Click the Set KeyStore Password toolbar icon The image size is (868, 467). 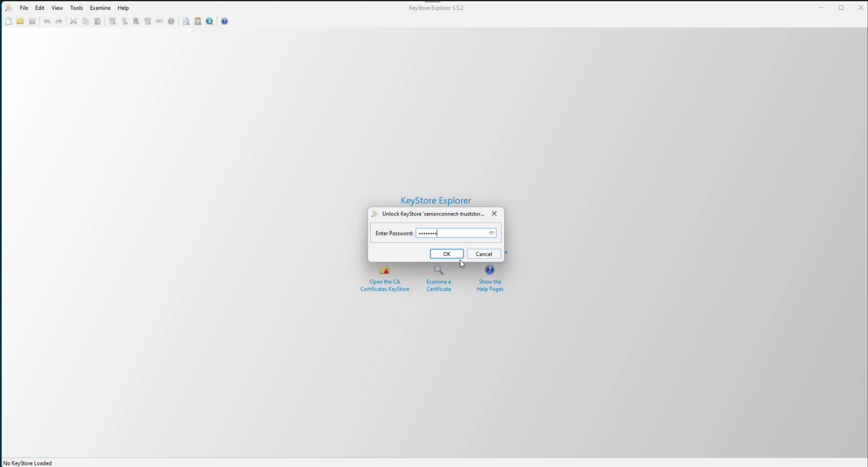click(x=160, y=21)
